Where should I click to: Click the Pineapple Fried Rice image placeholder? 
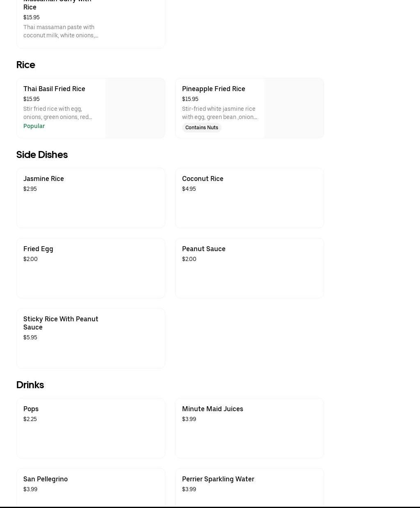point(294,108)
